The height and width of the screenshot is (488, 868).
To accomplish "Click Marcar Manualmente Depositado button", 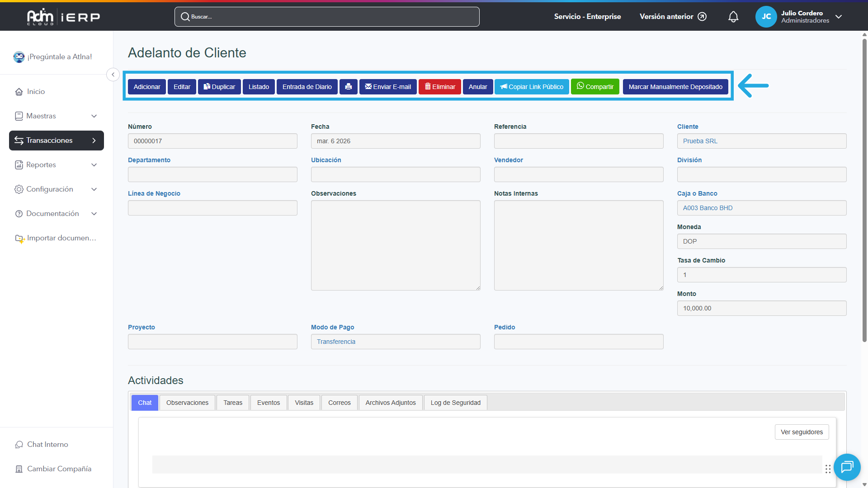I will 675,87.
